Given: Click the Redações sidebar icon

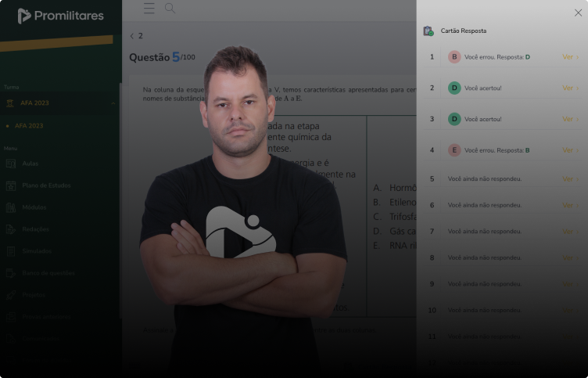Looking at the screenshot, I should coord(11,229).
